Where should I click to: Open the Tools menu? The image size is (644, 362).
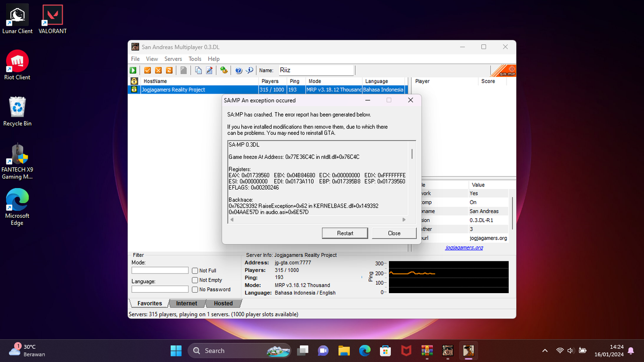tap(195, 59)
